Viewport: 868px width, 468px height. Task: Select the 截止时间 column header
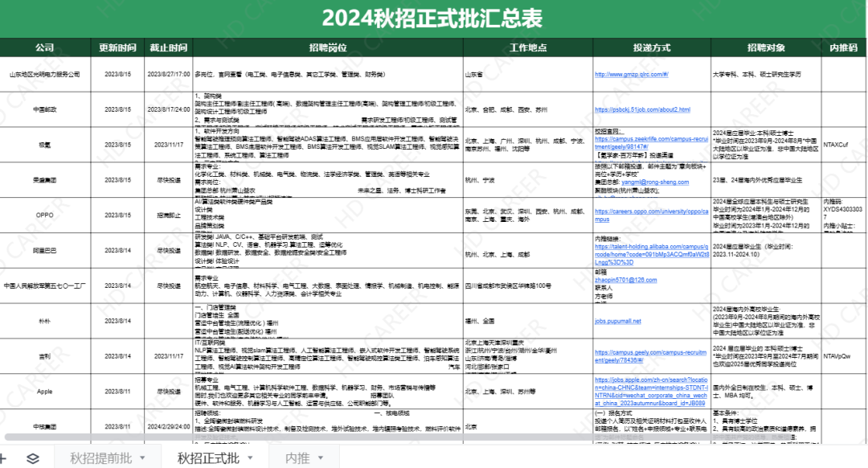tap(168, 47)
